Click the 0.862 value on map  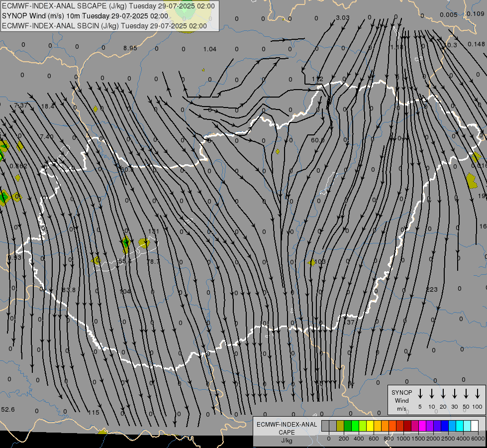click(18, 166)
